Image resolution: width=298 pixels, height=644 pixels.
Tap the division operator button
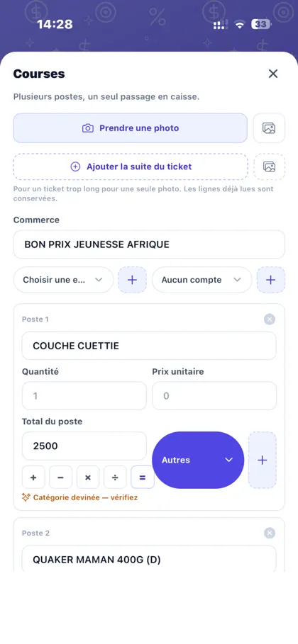point(115,478)
